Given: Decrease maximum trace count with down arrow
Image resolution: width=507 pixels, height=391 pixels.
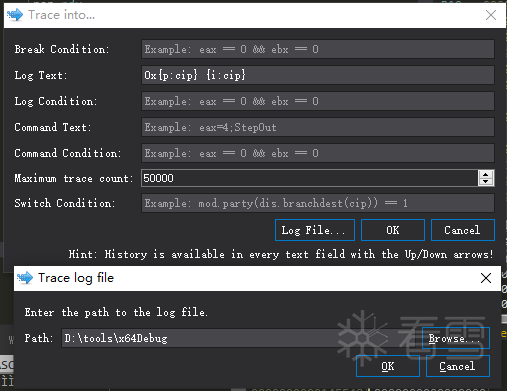Looking at the screenshot, I should (x=486, y=182).
